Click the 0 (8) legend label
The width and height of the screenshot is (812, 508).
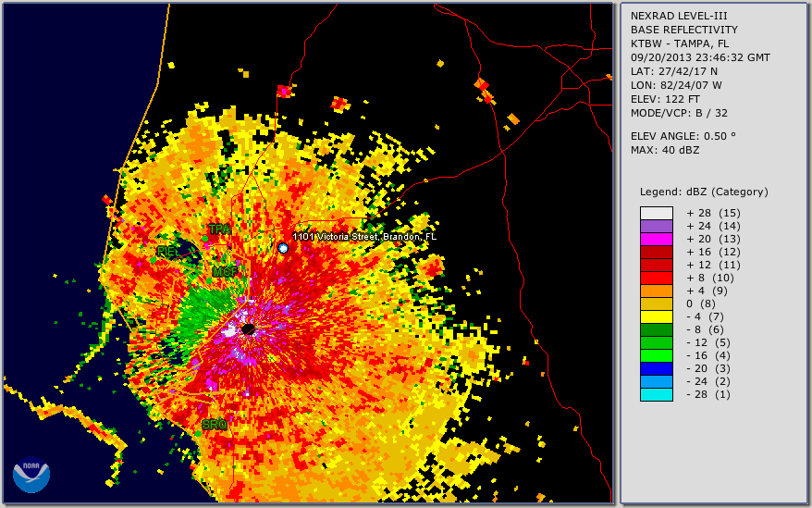pyautogui.click(x=701, y=304)
